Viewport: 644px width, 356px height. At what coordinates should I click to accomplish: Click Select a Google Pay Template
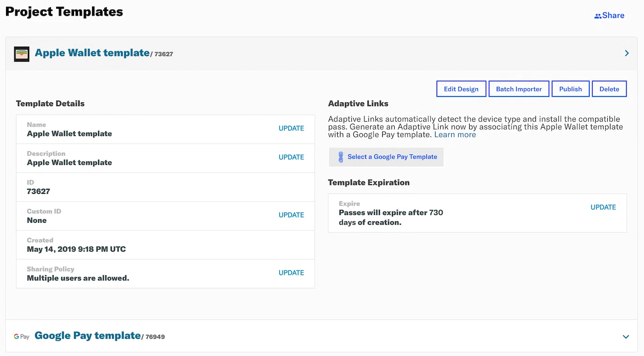tap(392, 157)
